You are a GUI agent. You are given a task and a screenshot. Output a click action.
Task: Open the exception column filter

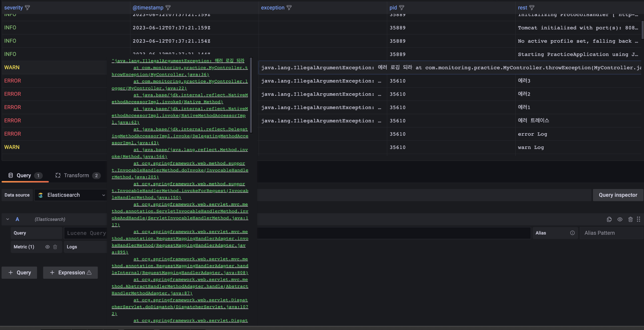289,8
